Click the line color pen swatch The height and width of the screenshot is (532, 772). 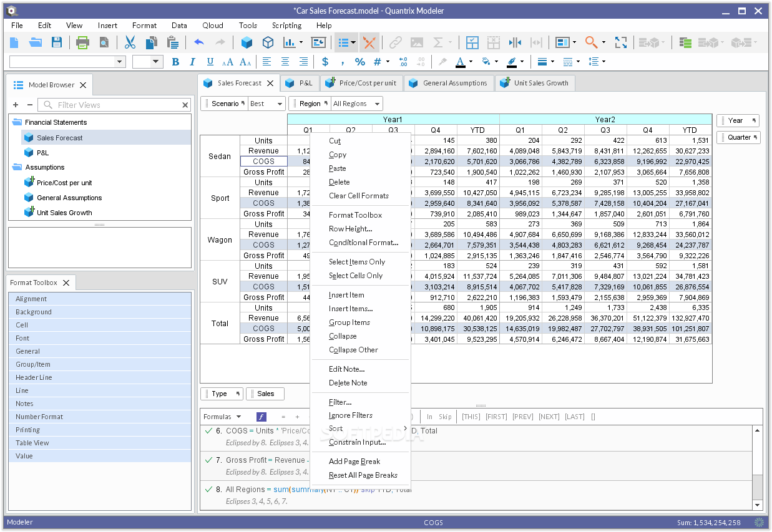[512, 62]
